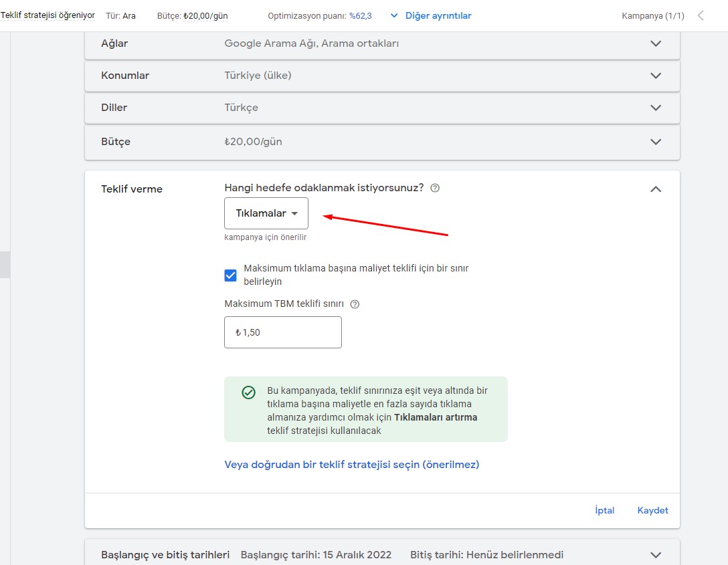The width and height of the screenshot is (728, 565).
Task: Click Teklif stratejisi öğreniyor status text
Action: click(48, 15)
